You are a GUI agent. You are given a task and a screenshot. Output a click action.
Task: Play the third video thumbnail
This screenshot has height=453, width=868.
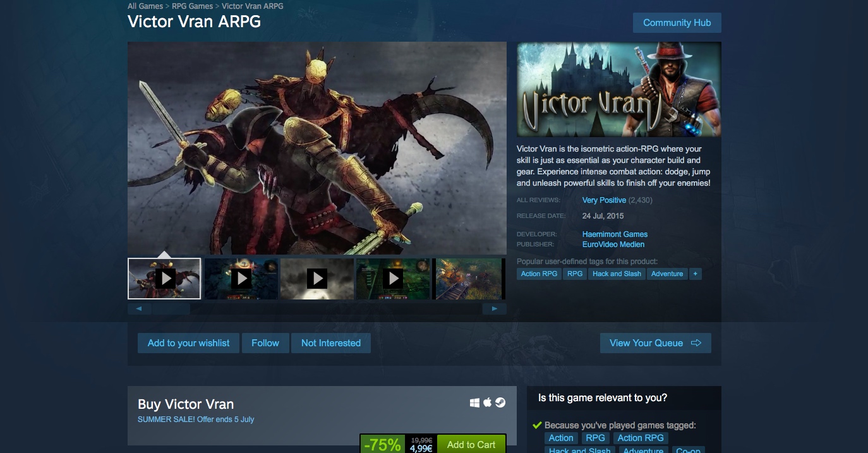[x=317, y=278]
